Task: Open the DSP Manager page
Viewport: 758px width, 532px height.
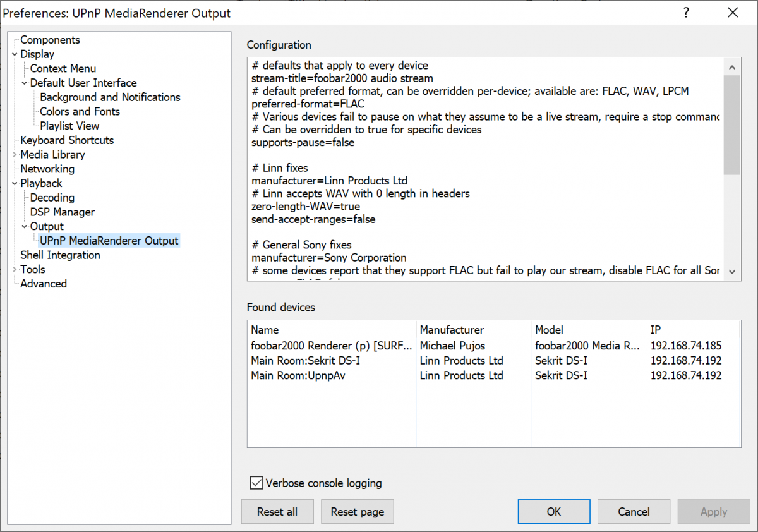Action: [x=62, y=212]
